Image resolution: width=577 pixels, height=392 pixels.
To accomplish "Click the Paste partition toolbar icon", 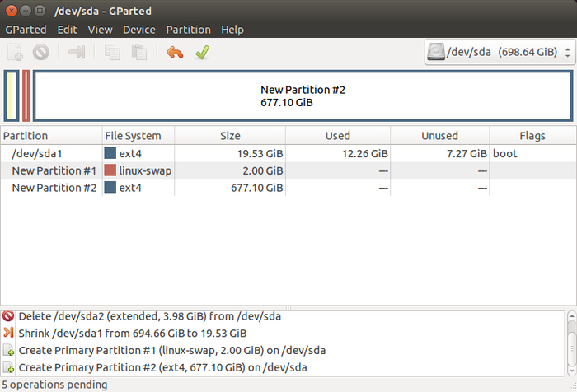I will coord(138,53).
